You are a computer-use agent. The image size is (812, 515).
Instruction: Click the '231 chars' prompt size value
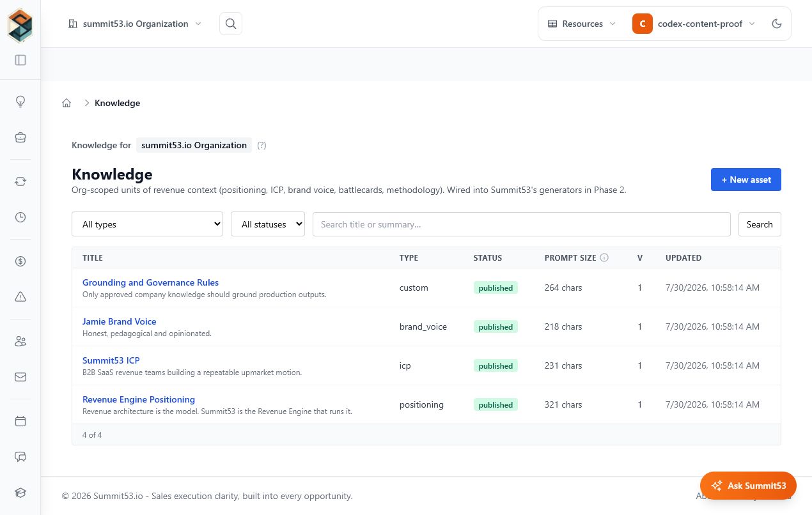coord(563,365)
